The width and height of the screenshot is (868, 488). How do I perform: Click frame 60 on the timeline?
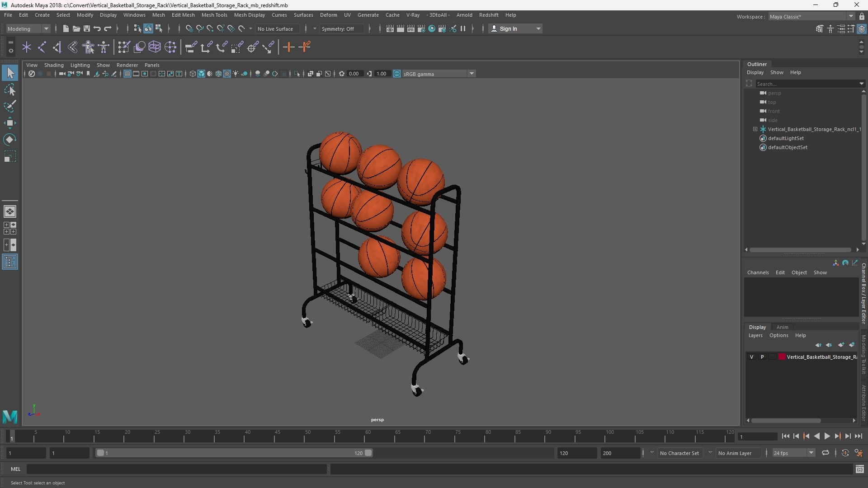368,436
